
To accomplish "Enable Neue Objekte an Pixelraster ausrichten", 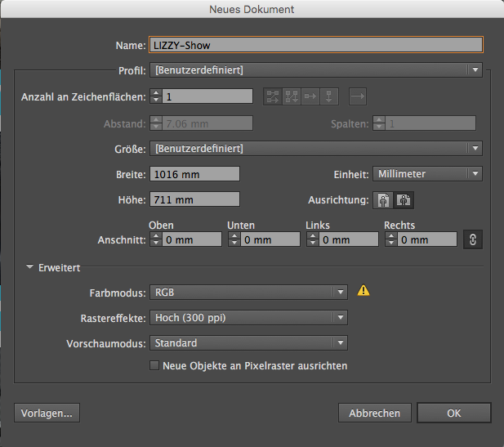I will click(154, 366).
